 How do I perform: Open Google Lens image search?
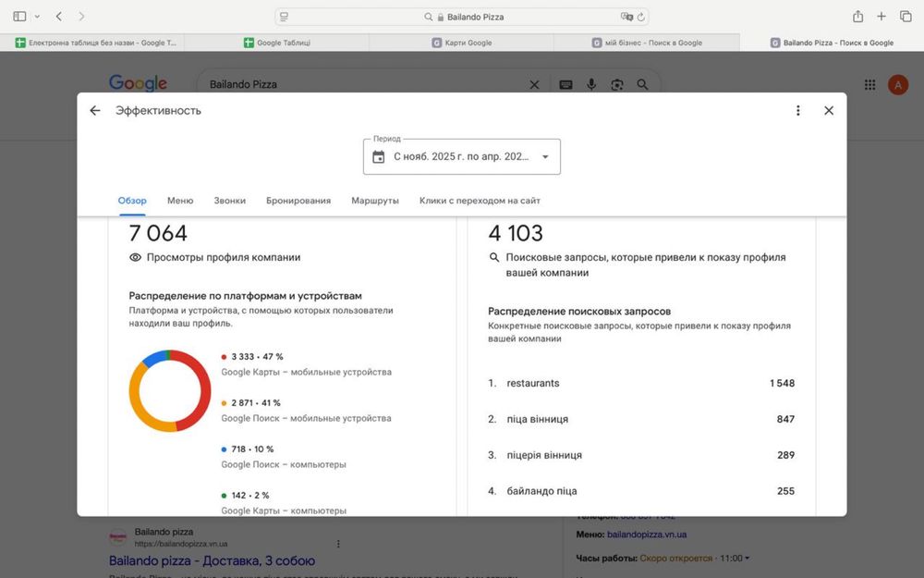click(x=617, y=85)
